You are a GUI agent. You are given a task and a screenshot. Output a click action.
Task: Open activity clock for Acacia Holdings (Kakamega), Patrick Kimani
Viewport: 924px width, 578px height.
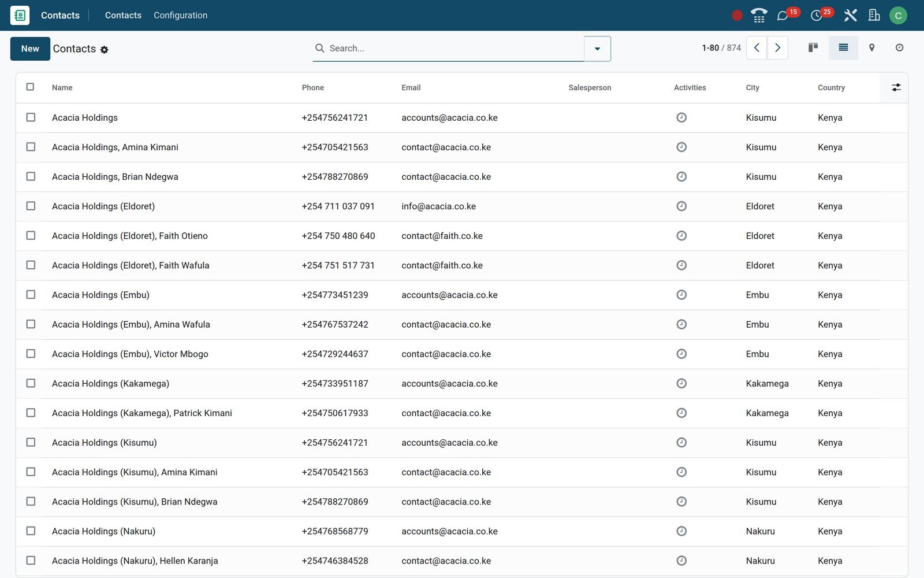681,413
